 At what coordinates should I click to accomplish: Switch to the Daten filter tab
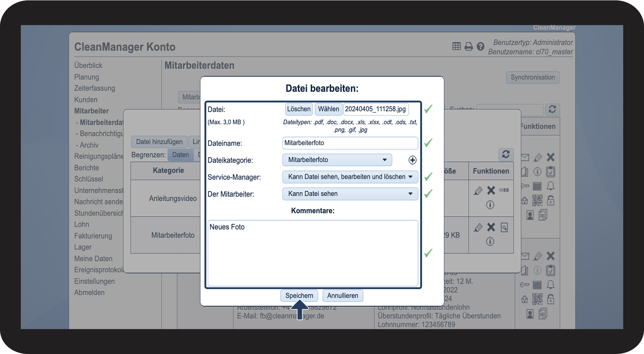click(180, 155)
